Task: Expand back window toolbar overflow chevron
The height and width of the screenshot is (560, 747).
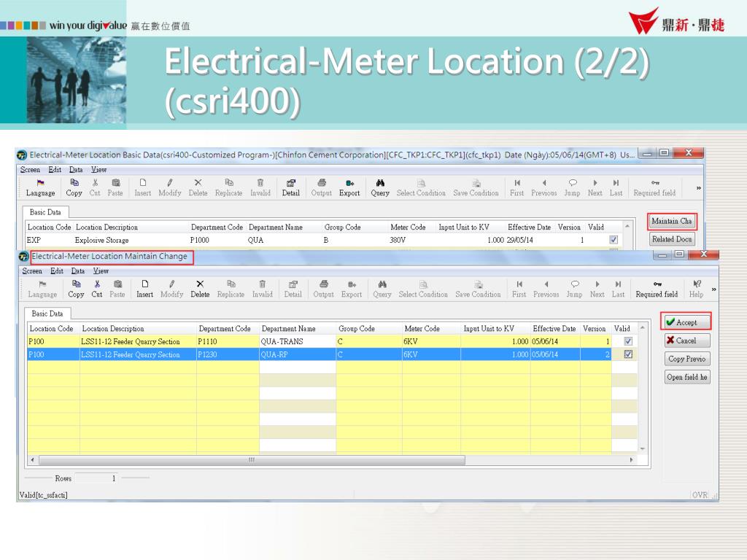Action: [698, 188]
